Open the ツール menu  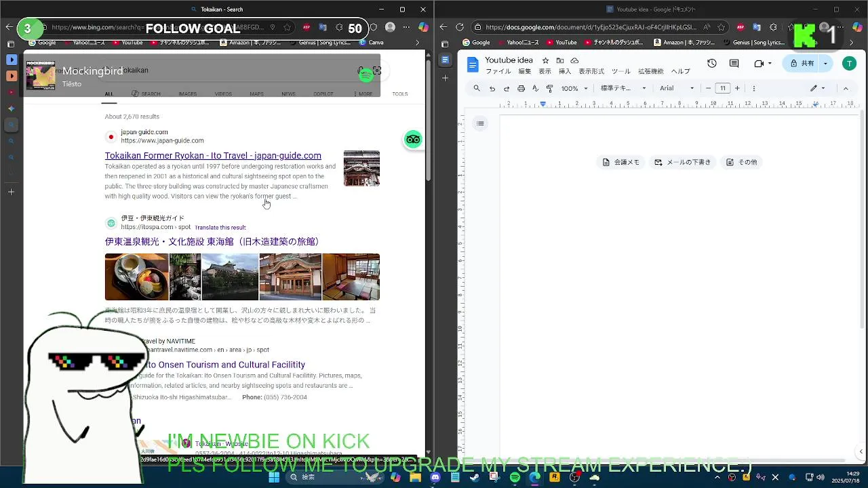click(621, 71)
